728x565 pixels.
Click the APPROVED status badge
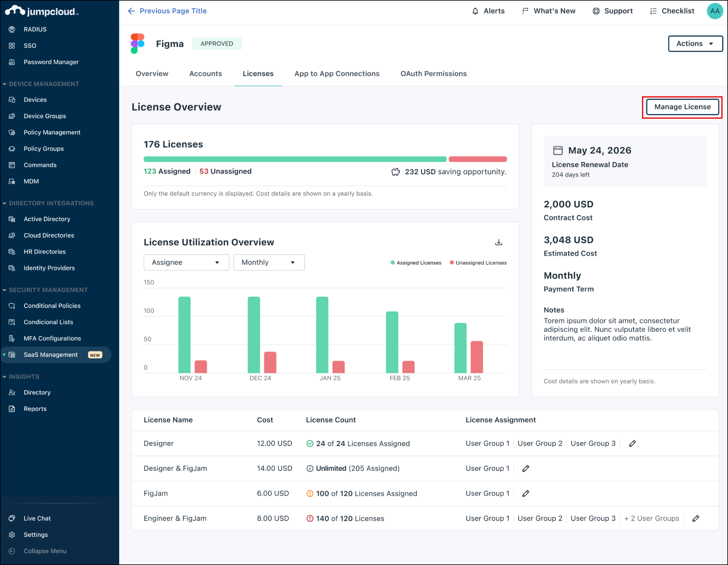coord(217,44)
